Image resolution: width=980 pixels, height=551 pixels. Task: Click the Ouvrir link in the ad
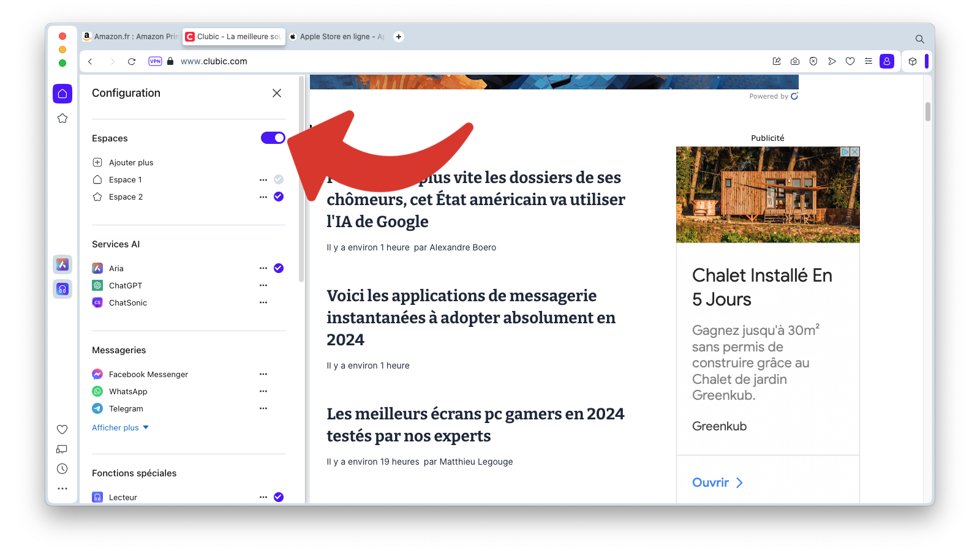pos(717,482)
